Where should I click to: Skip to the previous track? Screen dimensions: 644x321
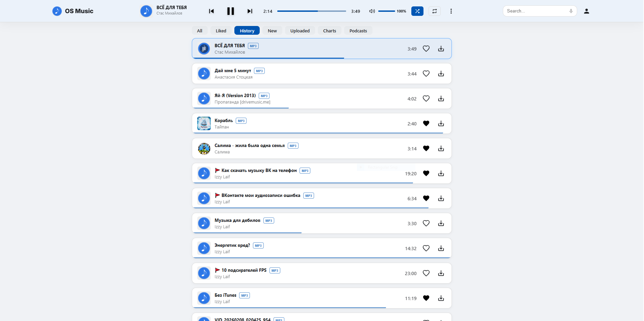(x=211, y=11)
